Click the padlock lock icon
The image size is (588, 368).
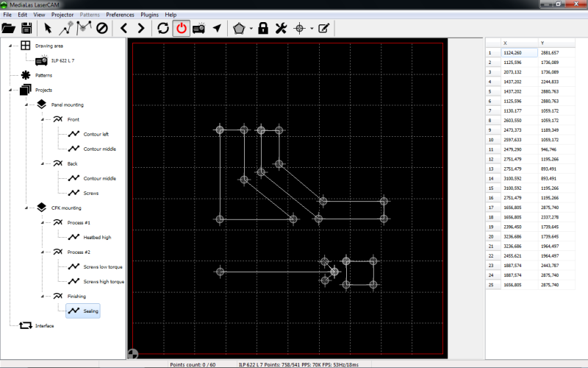click(x=263, y=29)
